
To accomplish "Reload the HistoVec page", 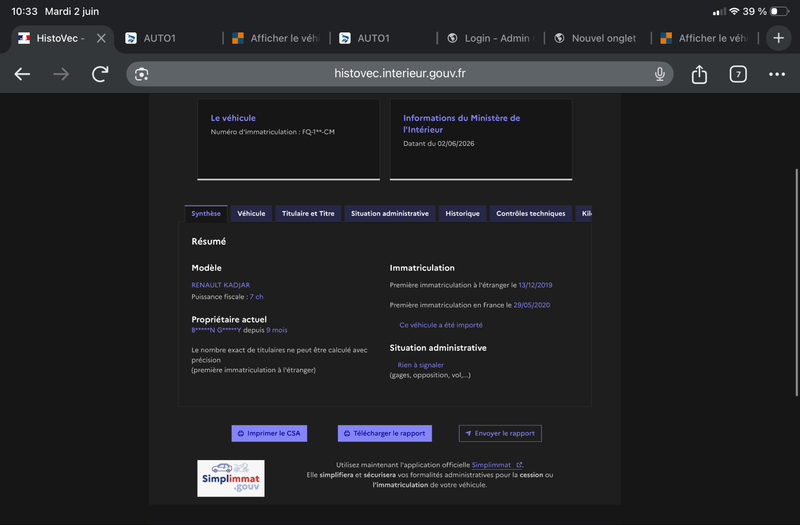I will (100, 74).
